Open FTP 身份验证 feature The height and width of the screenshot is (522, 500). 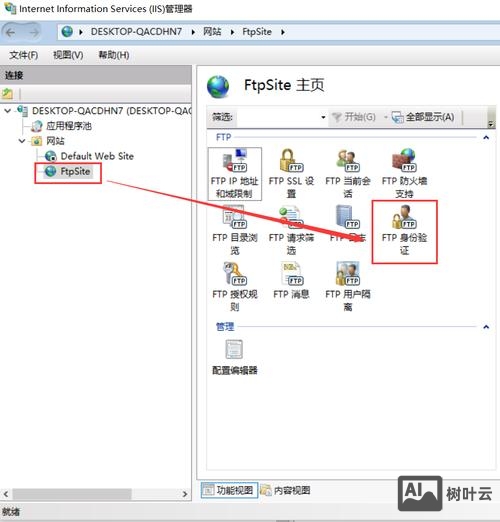(x=404, y=230)
